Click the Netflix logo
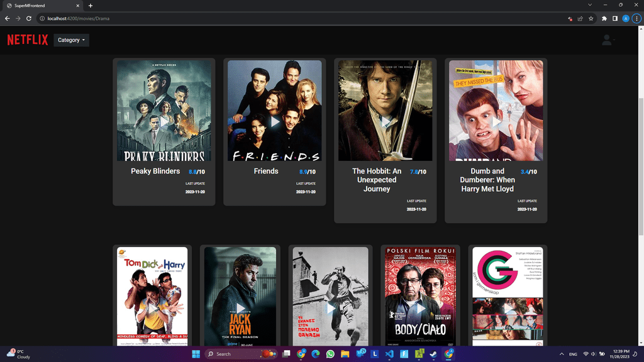The image size is (644, 362). (28, 40)
